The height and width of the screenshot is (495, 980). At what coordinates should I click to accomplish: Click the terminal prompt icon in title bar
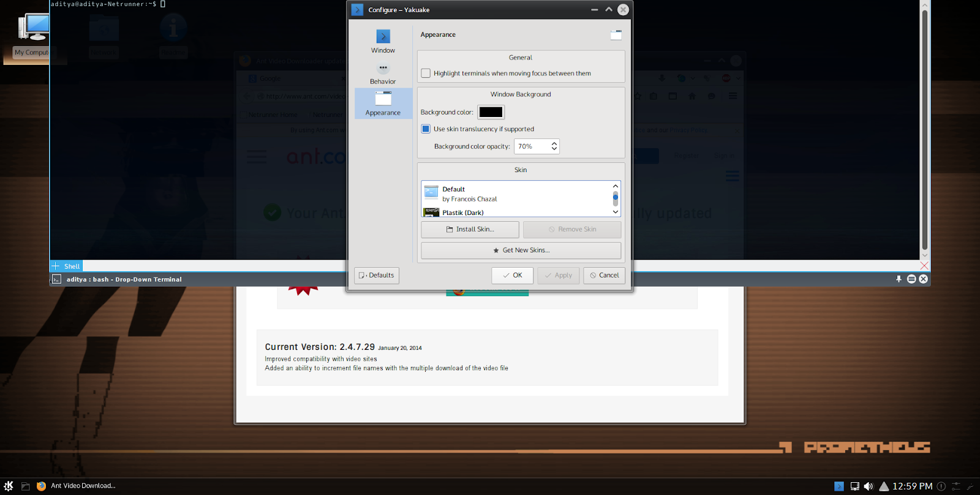pyautogui.click(x=56, y=279)
